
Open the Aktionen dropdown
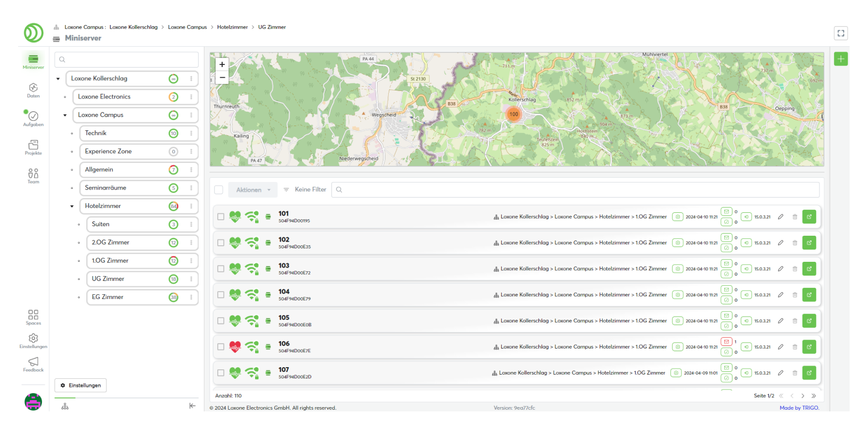click(x=253, y=190)
